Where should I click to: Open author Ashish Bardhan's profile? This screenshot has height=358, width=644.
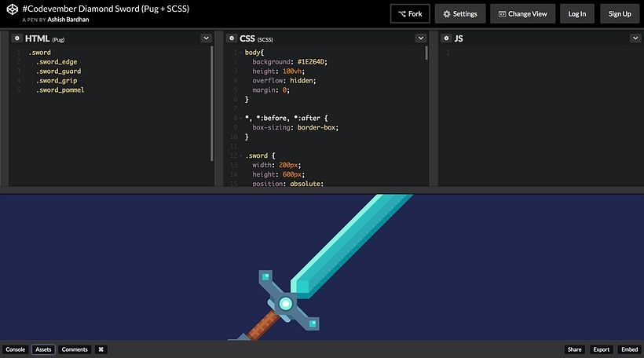(x=68, y=20)
